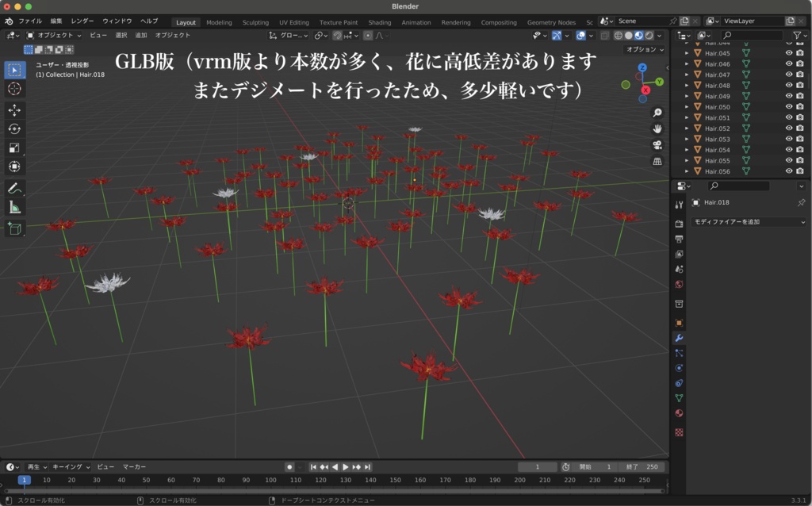Screen dimensions: 812x506
Task: Expand the Hair.051 outliner row
Action: pos(687,117)
